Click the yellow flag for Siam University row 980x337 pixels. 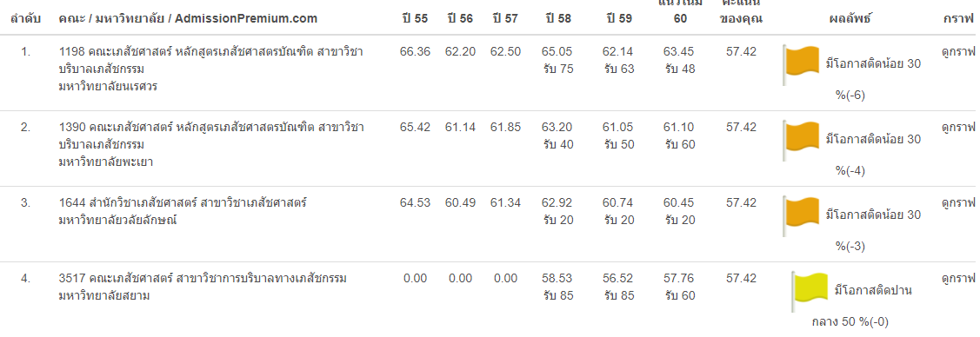click(x=810, y=292)
